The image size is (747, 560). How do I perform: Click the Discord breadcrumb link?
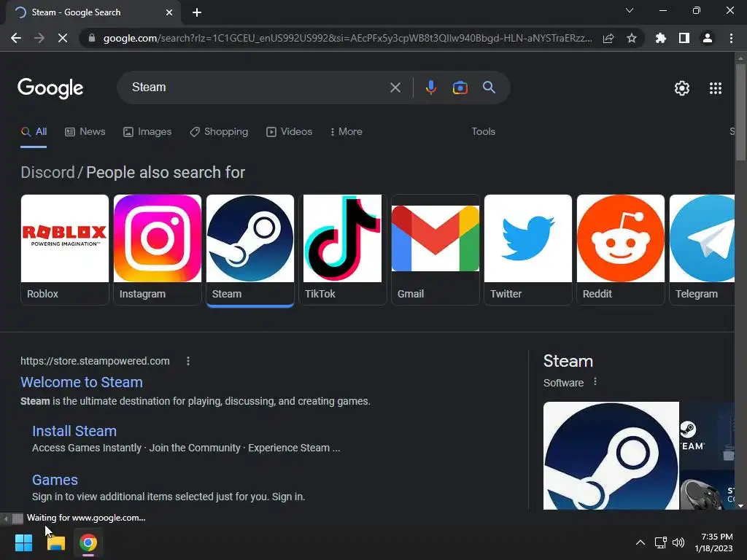pos(47,172)
